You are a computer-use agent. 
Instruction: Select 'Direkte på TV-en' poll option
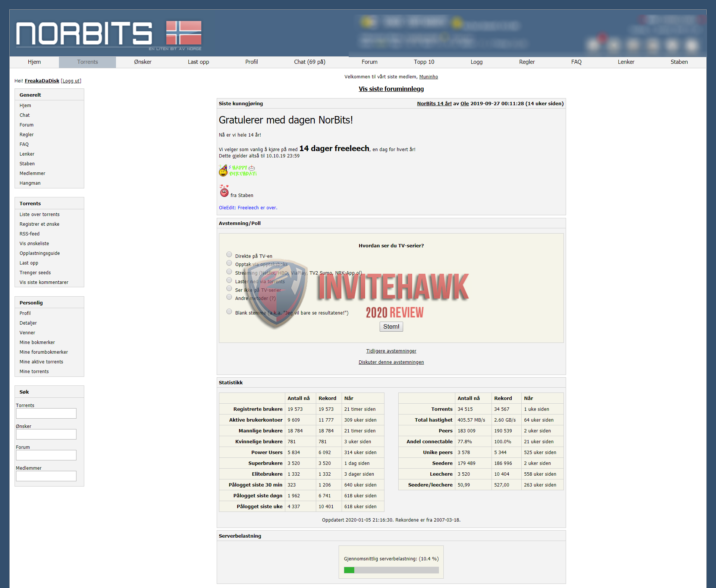point(229,254)
